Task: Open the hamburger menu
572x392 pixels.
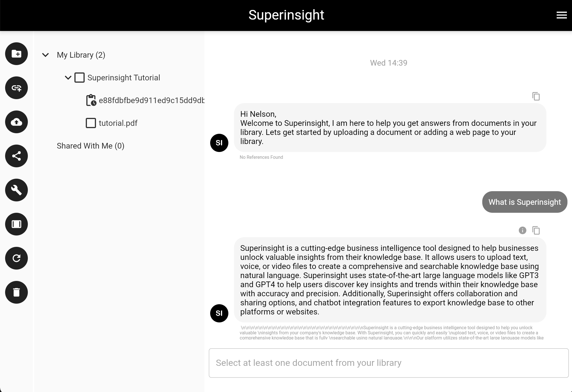Action: click(561, 15)
